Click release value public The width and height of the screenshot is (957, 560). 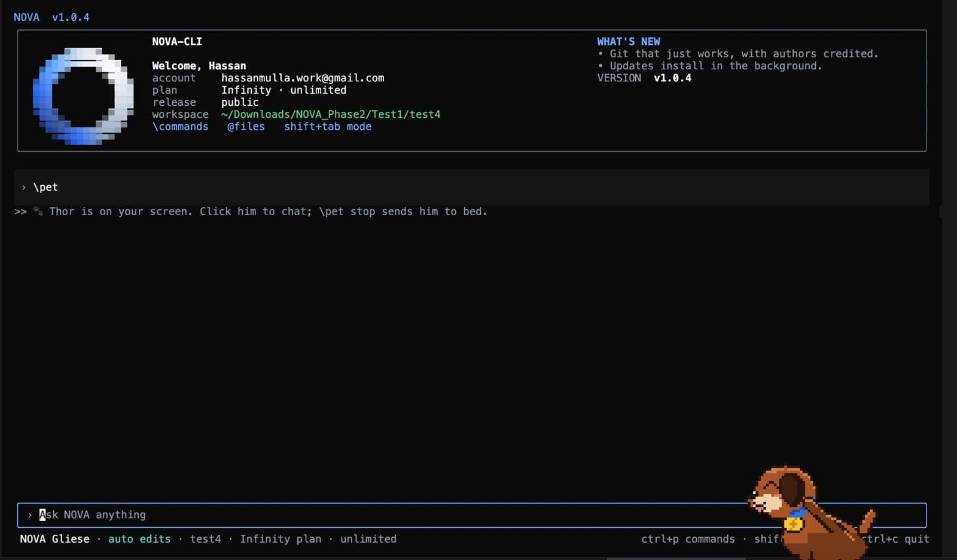coord(240,102)
